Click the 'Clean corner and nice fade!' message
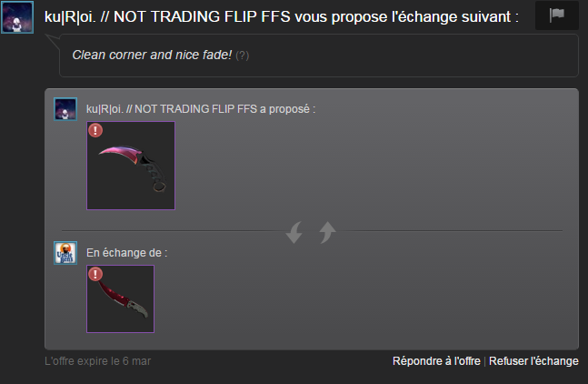Viewport: 588px width, 384px height. tap(152, 55)
